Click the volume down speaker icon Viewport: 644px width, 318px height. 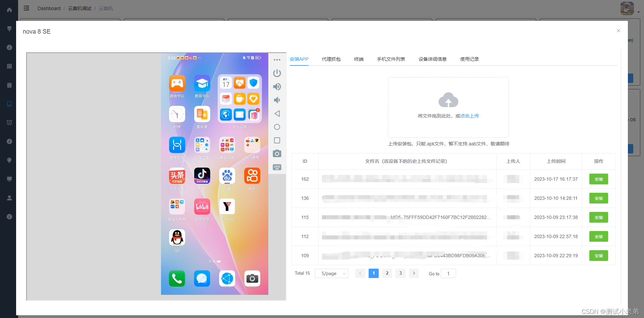pos(277,100)
